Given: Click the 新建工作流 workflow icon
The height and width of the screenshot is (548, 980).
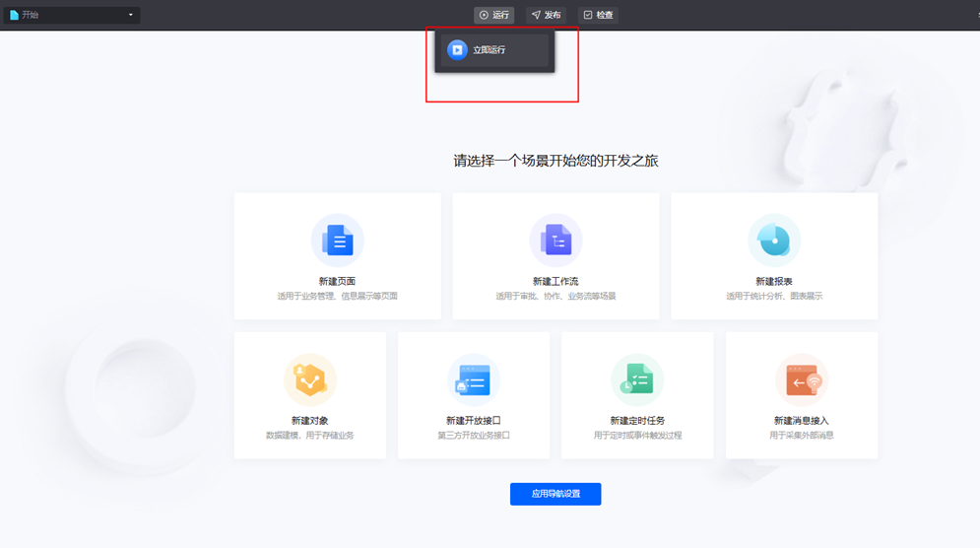Looking at the screenshot, I should point(555,240).
